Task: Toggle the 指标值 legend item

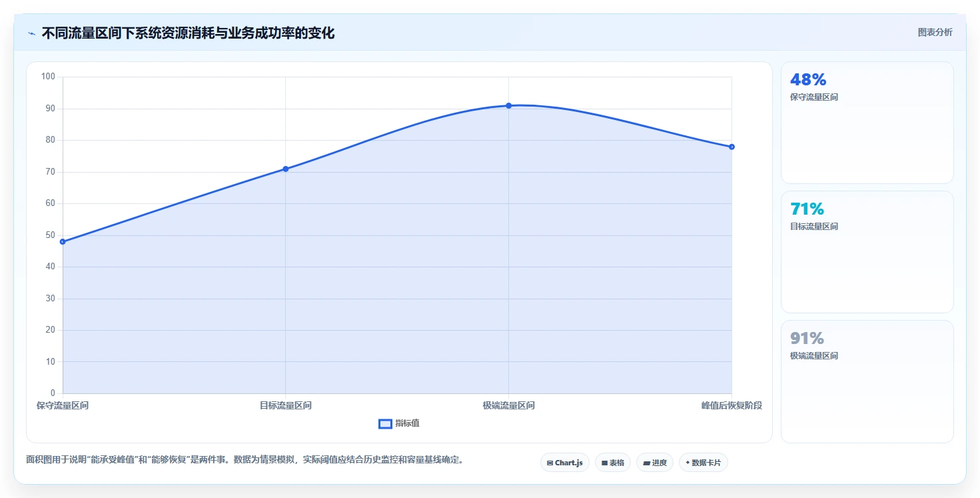Action: click(x=399, y=423)
